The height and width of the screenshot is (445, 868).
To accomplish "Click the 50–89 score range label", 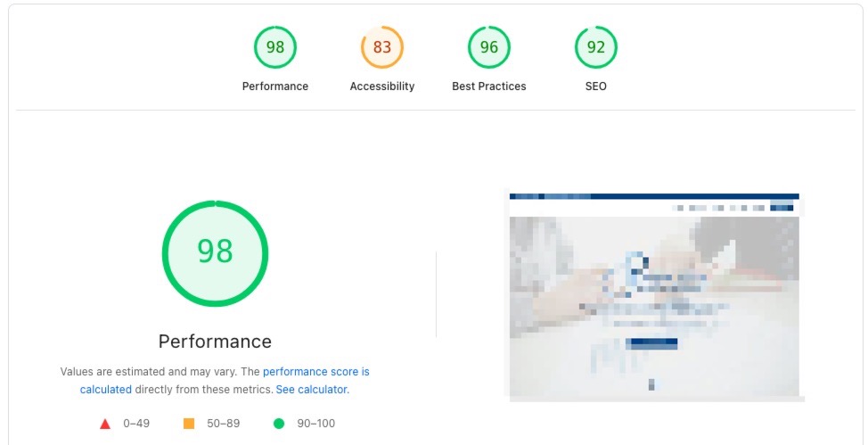I will pyautogui.click(x=223, y=424).
